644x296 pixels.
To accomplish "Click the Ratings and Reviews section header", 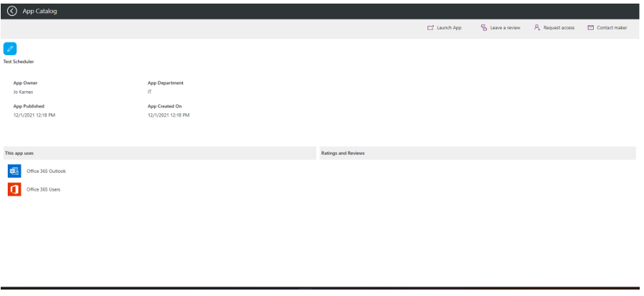I will (343, 153).
